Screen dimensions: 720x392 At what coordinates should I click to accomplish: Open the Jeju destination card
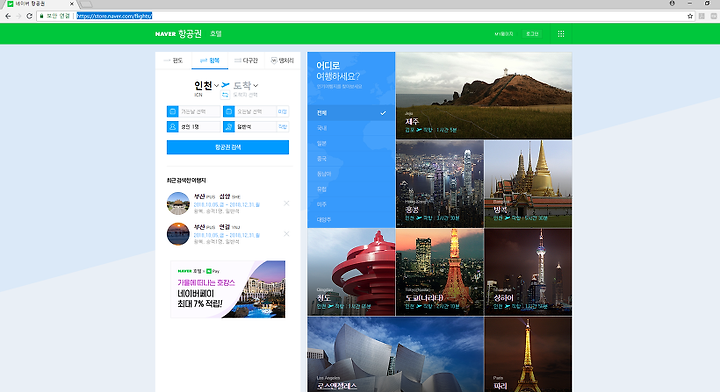click(484, 95)
